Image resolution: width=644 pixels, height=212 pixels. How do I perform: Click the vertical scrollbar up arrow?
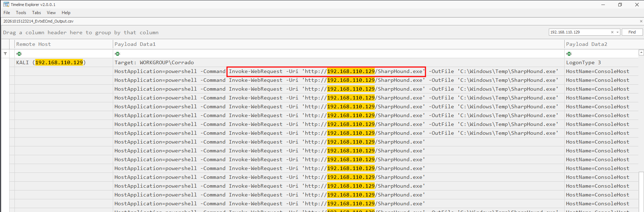coord(641,53)
